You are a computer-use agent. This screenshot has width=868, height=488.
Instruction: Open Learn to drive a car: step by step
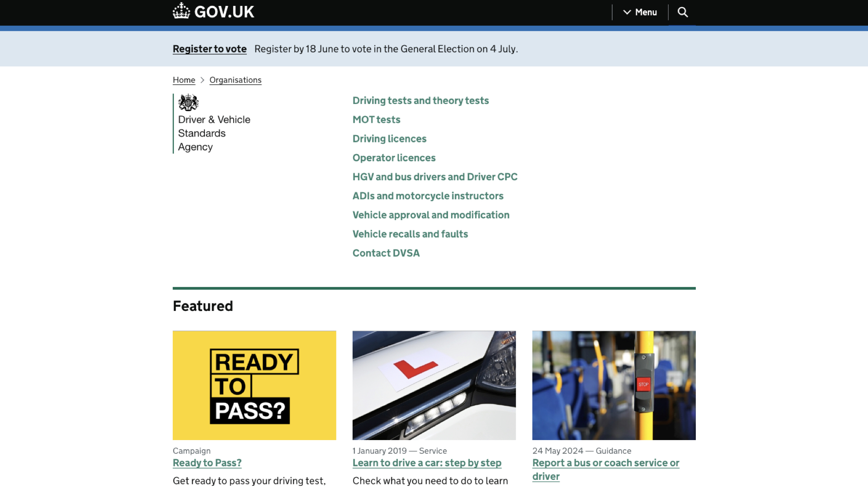(x=426, y=463)
